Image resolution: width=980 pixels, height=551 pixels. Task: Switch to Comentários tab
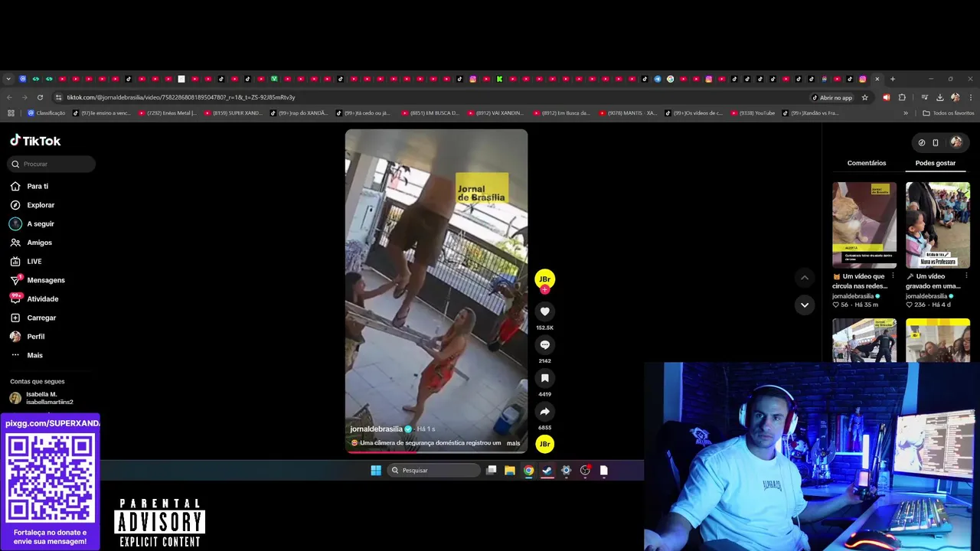[x=867, y=163]
